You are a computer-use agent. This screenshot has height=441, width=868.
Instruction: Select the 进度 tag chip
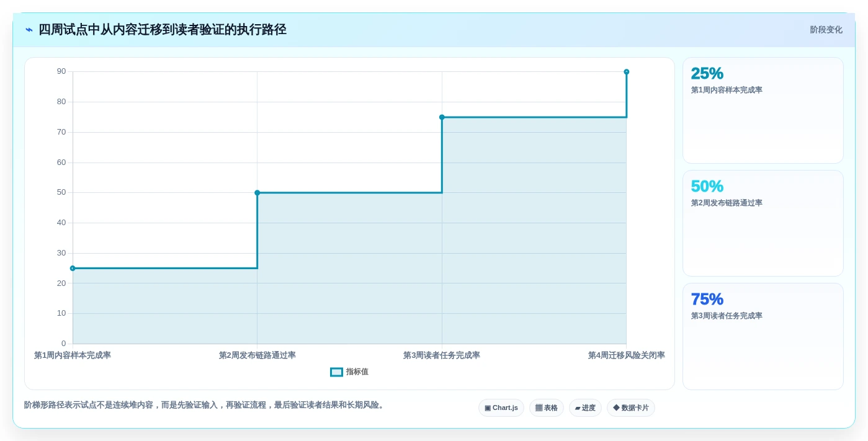coord(585,408)
